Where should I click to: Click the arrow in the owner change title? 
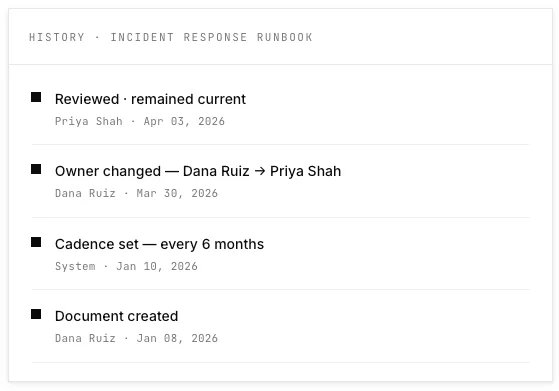[x=260, y=171]
